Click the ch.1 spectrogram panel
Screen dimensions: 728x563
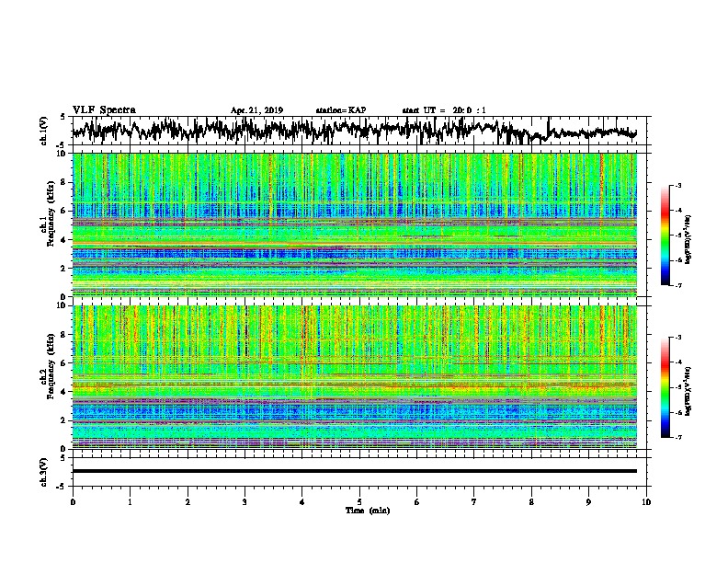click(354, 224)
